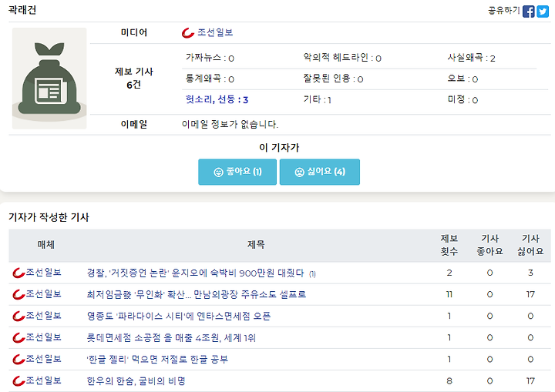Viewport: 555px width, 392px height.
Task: Click the 매체 column header
Action: tap(46, 245)
